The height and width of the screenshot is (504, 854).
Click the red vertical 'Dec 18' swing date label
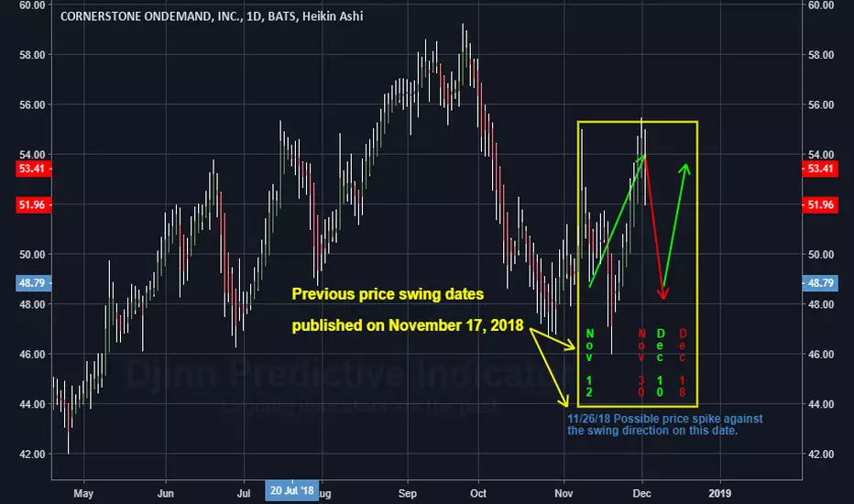683,362
